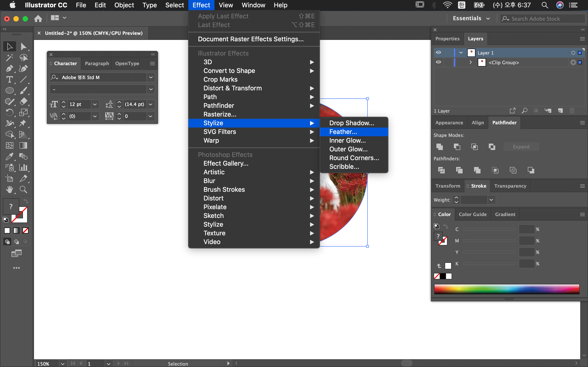588x367 pixels.
Task: Switch to the Properties tab
Action: tap(447, 39)
